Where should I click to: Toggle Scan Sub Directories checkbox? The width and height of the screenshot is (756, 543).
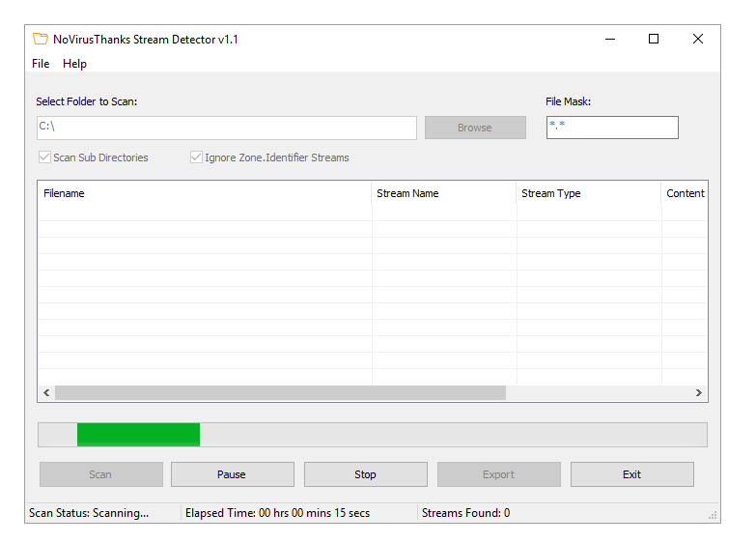[x=44, y=157]
